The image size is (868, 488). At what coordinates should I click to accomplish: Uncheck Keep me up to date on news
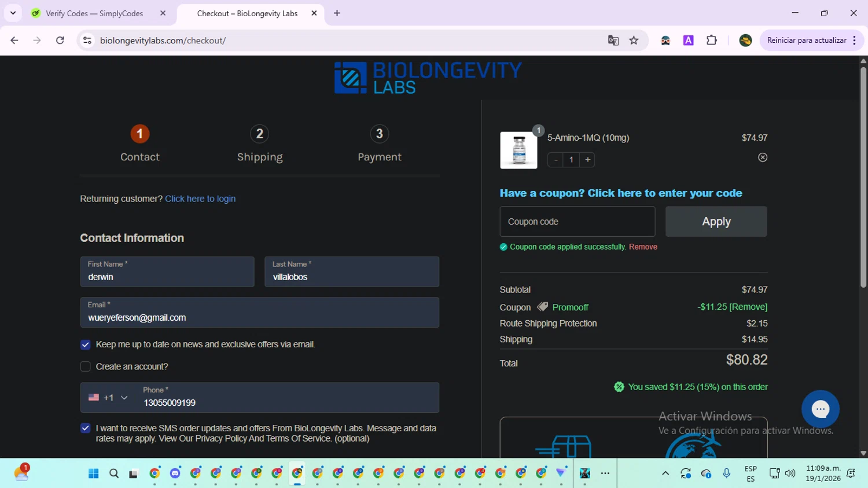85,345
